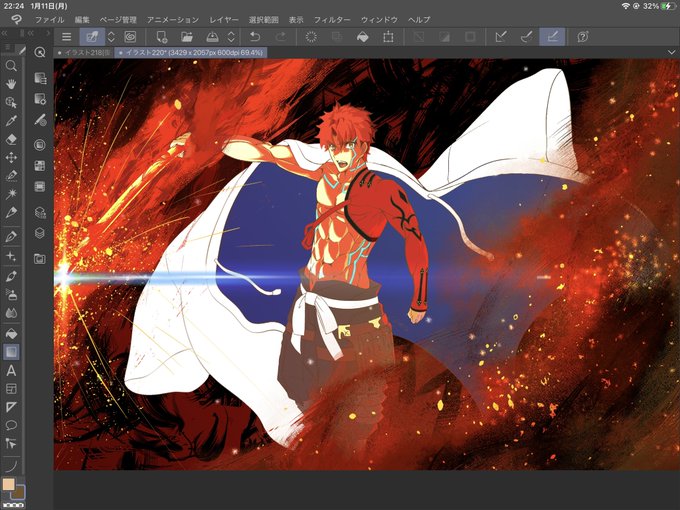Viewport: 680px width, 510px height.
Task: Open the hamburger menu in the command bar
Action: [x=66, y=37]
